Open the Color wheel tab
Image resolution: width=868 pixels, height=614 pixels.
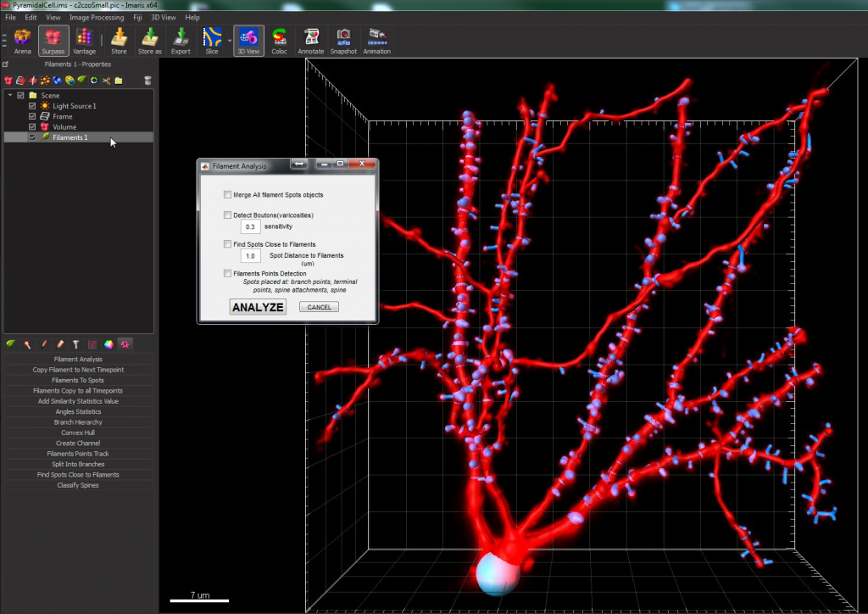point(108,344)
